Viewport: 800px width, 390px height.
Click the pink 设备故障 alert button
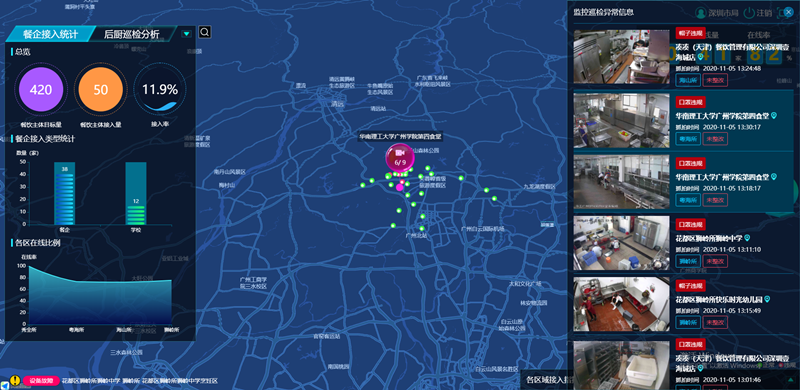(x=41, y=381)
